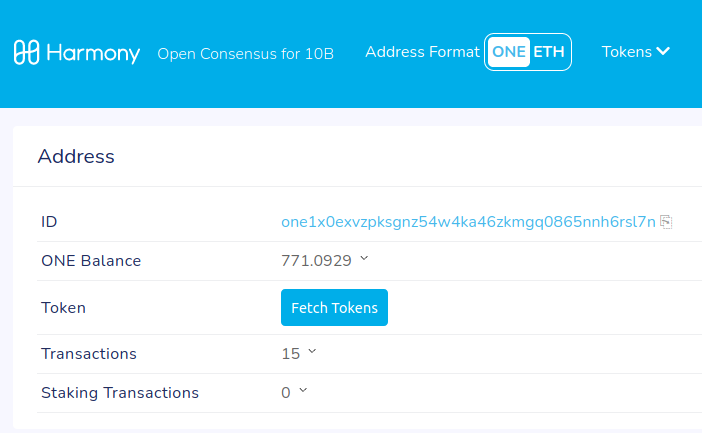The image size is (702, 433).
Task: Select the 771.0929 balance value
Action: coord(316,261)
